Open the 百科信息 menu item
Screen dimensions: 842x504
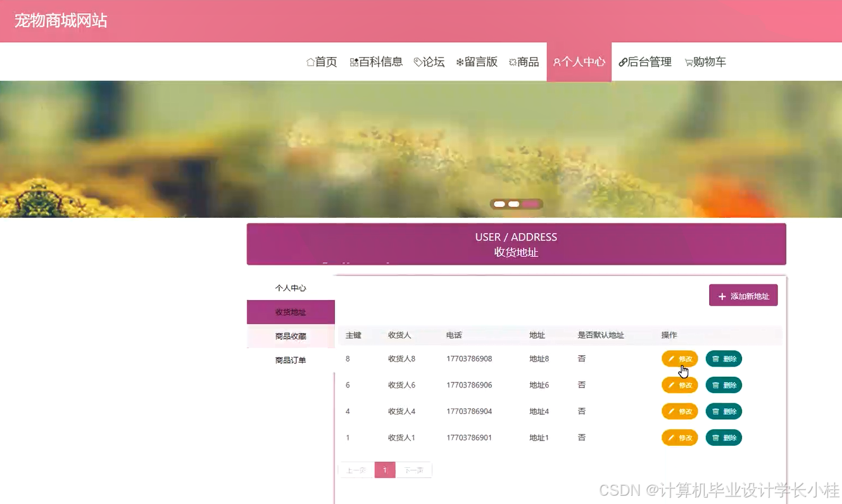coord(376,61)
